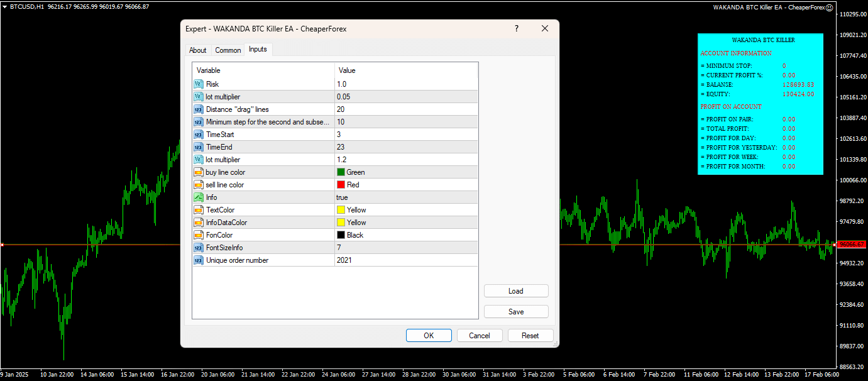Click the question mark help icon in dialog title bar
This screenshot has width=868, height=381.
(x=517, y=28)
